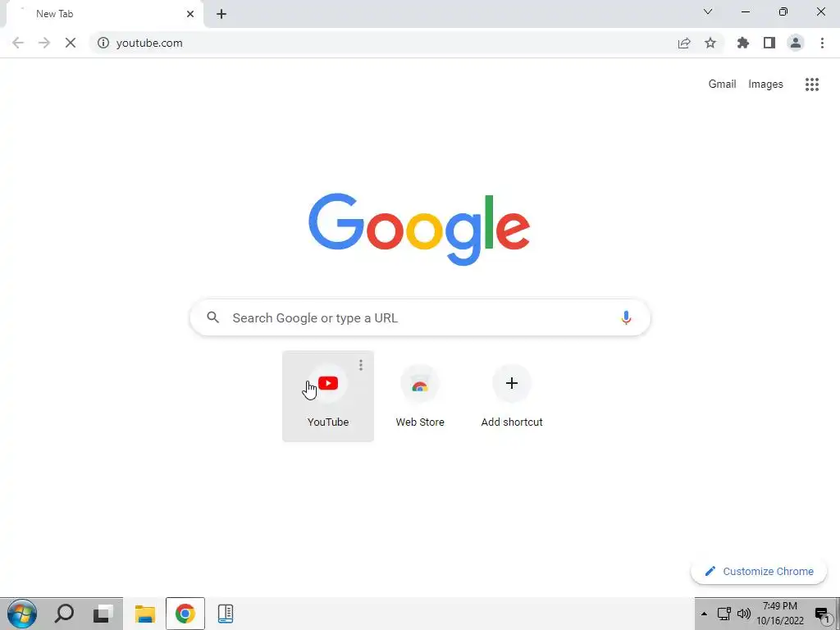
Task: Open the Google apps grid
Action: [812, 84]
